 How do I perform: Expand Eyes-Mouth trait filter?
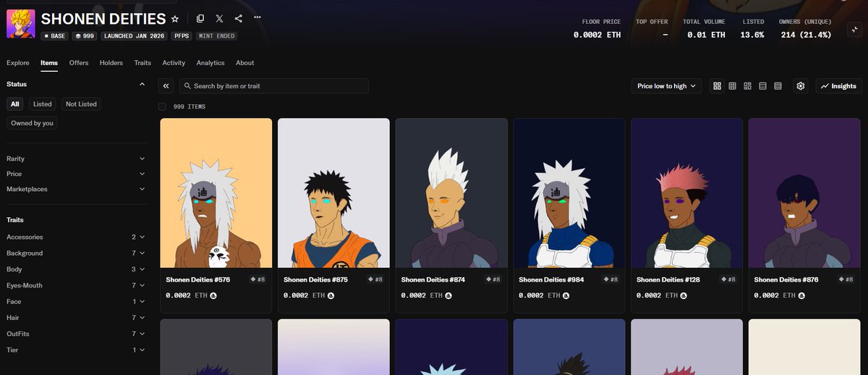(x=75, y=285)
